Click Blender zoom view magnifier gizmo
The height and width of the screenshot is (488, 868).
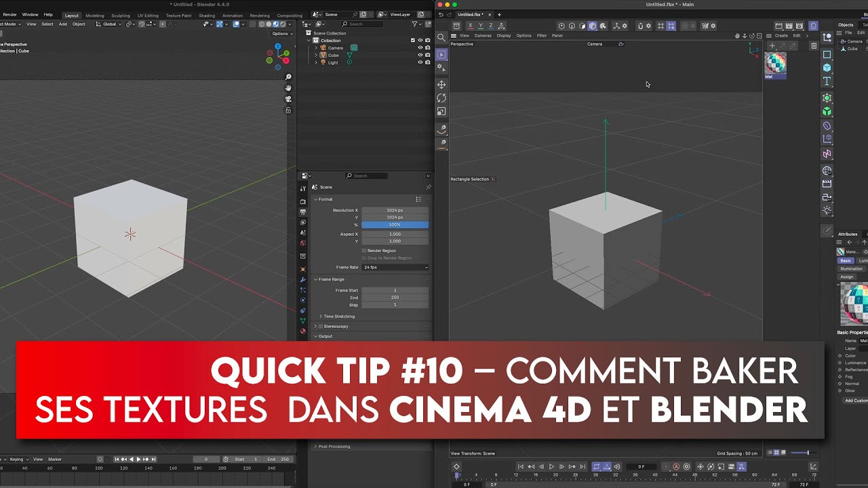tap(288, 77)
